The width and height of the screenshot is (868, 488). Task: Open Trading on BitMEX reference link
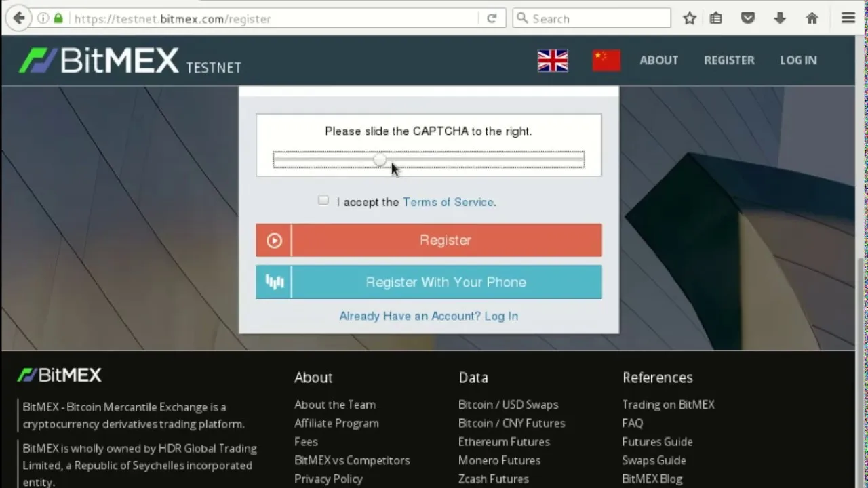(669, 405)
